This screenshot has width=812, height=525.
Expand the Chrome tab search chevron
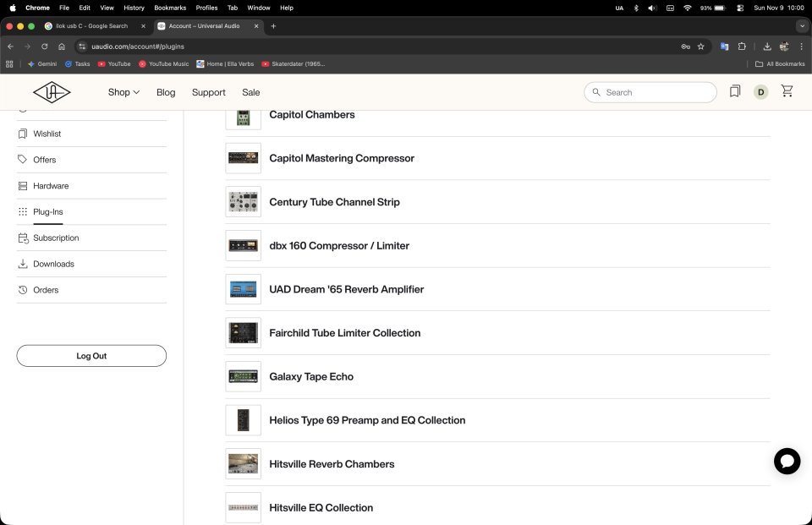pos(802,26)
